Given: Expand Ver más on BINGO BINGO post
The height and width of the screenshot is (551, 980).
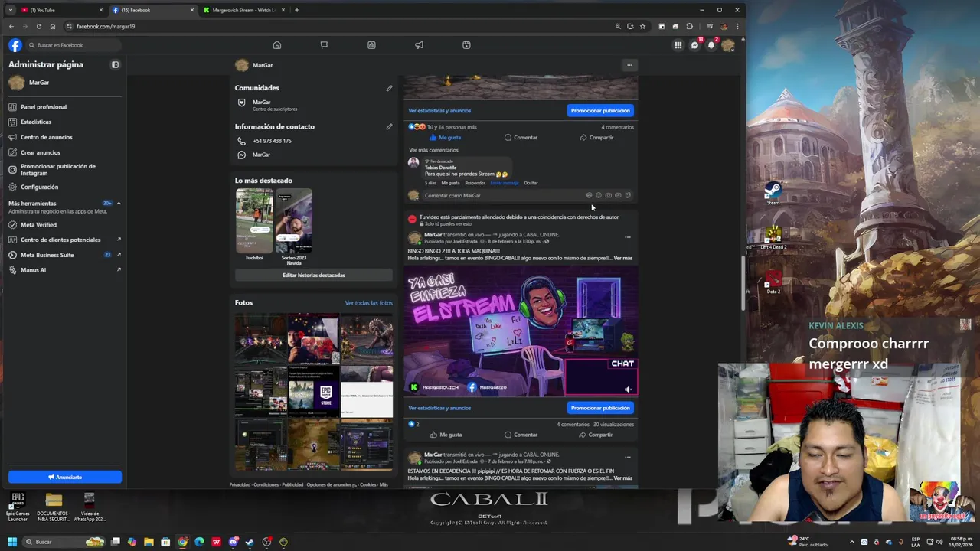Looking at the screenshot, I should (x=623, y=258).
